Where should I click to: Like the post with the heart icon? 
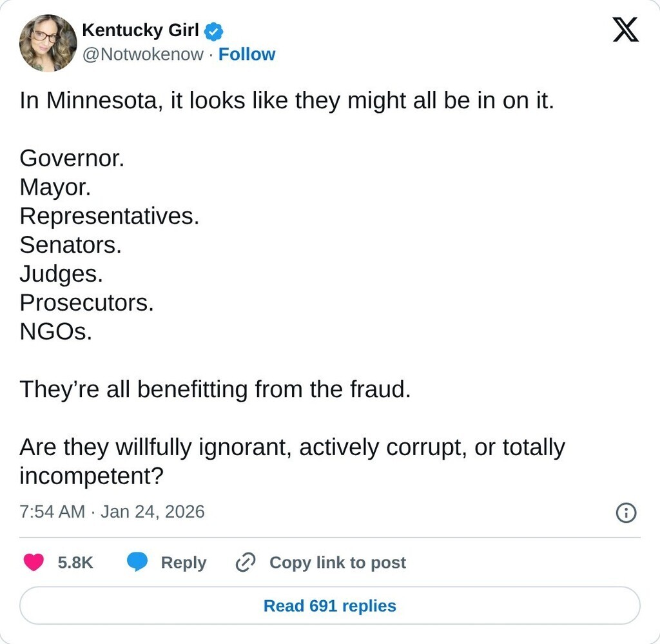click(x=34, y=562)
